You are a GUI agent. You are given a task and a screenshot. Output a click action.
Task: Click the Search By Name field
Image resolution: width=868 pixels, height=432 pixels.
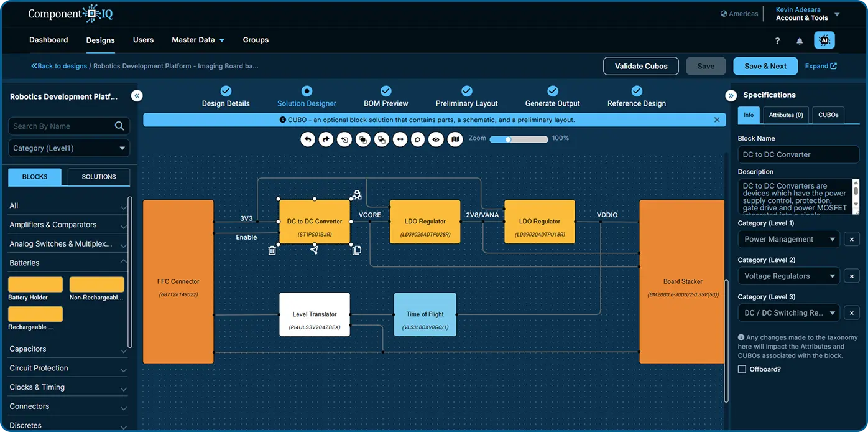(x=69, y=126)
